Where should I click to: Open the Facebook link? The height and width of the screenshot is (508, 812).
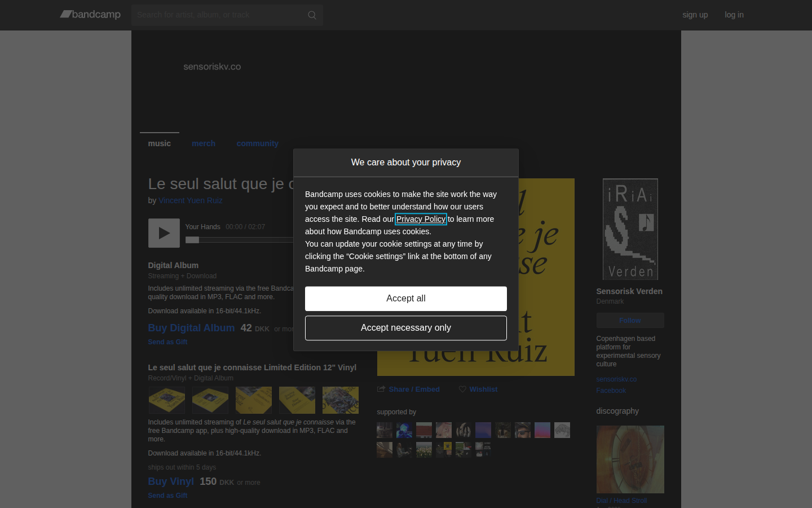[x=611, y=391]
